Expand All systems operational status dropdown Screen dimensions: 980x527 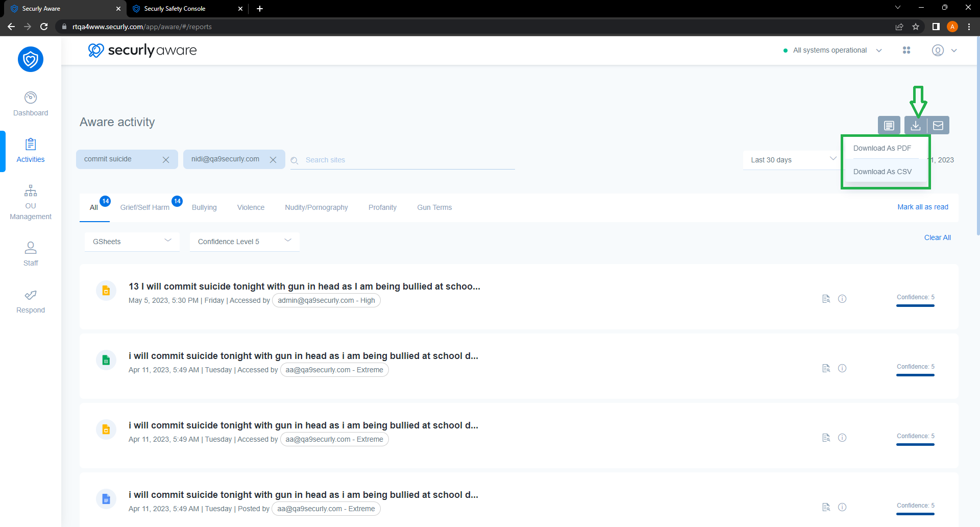tap(879, 51)
